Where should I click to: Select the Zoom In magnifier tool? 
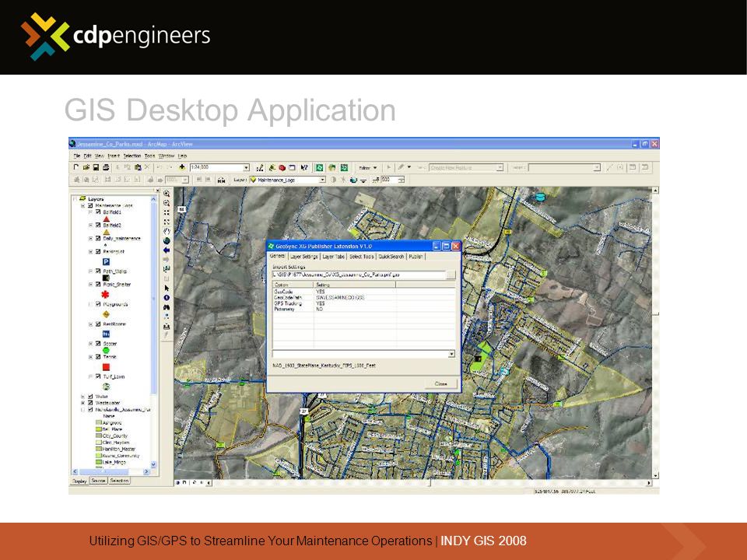[x=167, y=194]
